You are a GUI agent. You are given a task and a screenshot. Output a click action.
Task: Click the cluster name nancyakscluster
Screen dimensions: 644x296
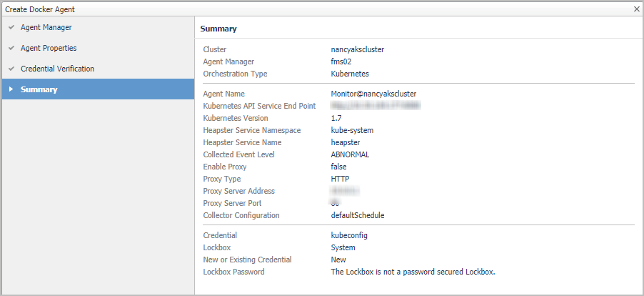[x=358, y=50]
